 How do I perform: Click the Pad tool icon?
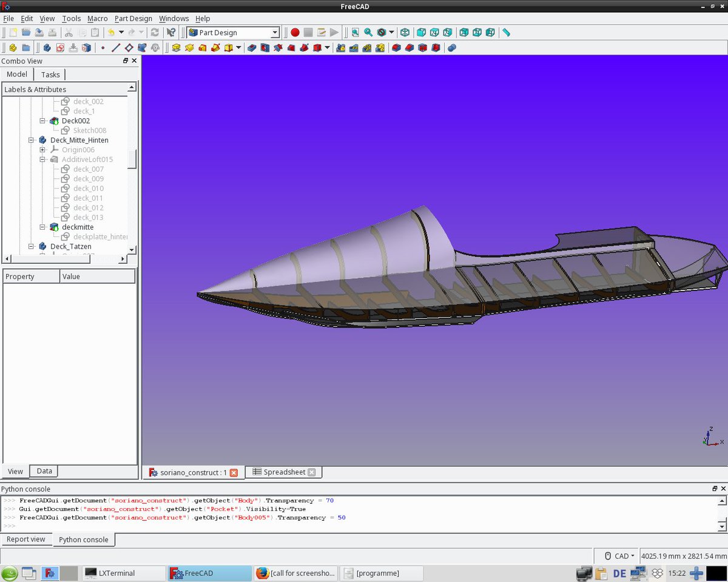click(x=176, y=47)
